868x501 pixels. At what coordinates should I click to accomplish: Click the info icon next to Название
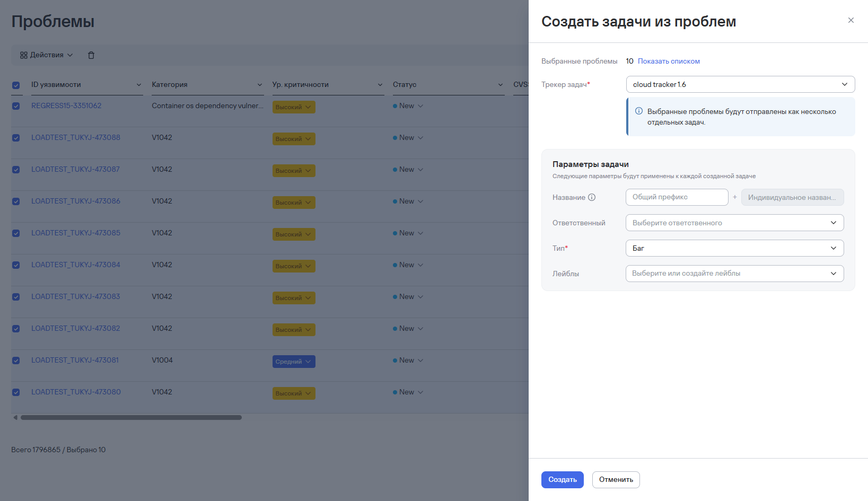[592, 197]
